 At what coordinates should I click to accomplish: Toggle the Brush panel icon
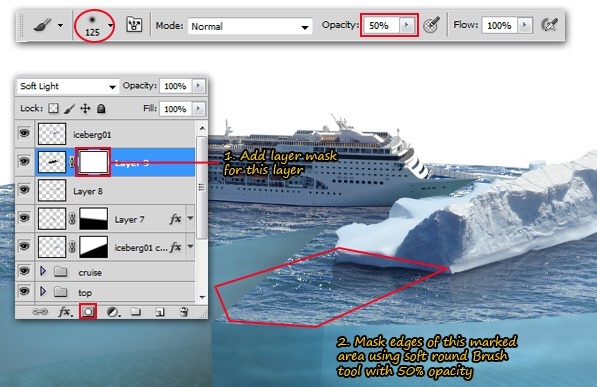pyautogui.click(x=134, y=25)
